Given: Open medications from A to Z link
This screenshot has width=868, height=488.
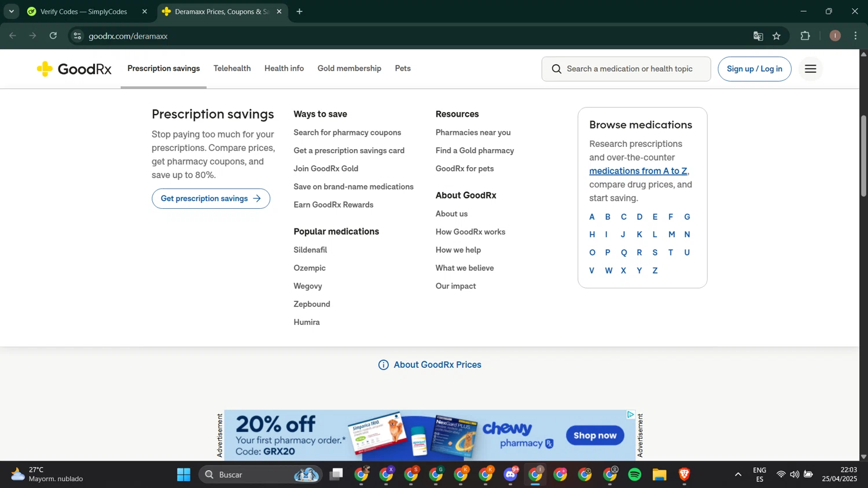Looking at the screenshot, I should [x=638, y=171].
